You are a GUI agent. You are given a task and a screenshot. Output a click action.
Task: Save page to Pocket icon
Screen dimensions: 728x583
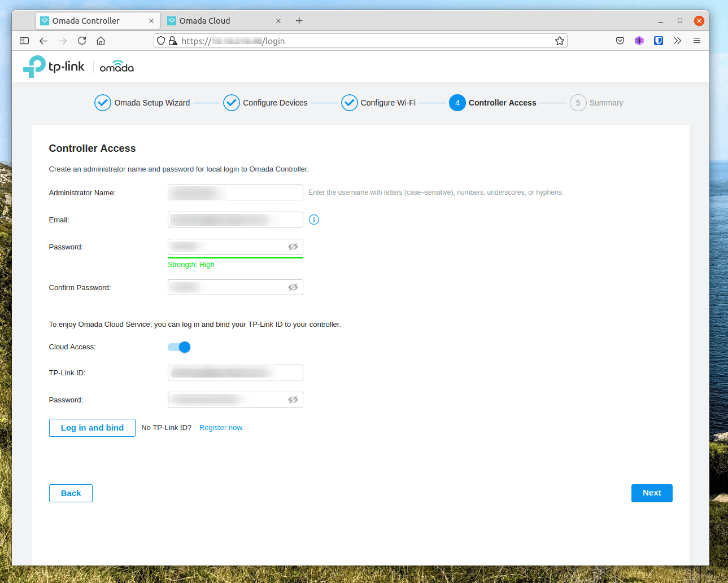620,41
